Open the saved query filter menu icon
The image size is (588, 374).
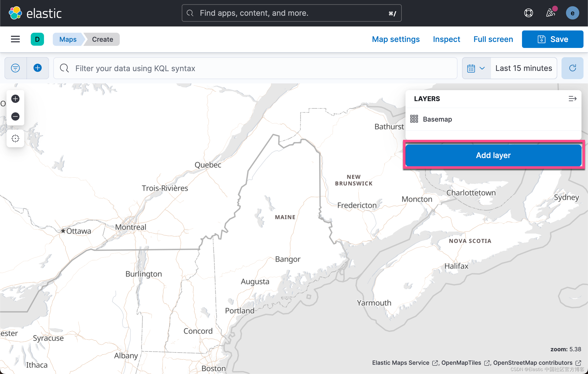click(15, 68)
